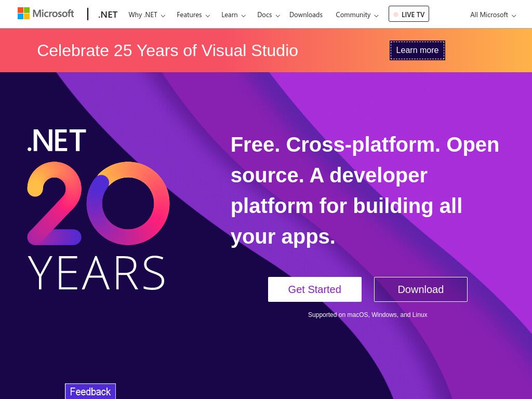
Task: Expand the Docs menu
Action: pos(269,15)
